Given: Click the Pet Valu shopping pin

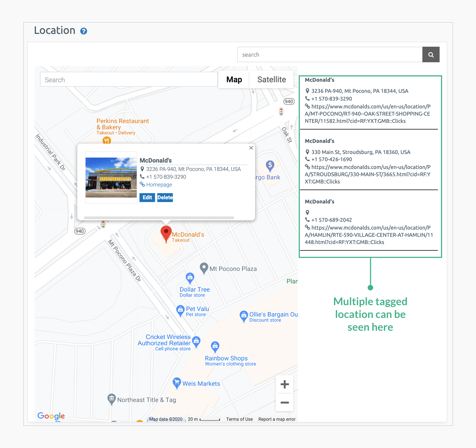Looking at the screenshot, I should click(x=180, y=310).
